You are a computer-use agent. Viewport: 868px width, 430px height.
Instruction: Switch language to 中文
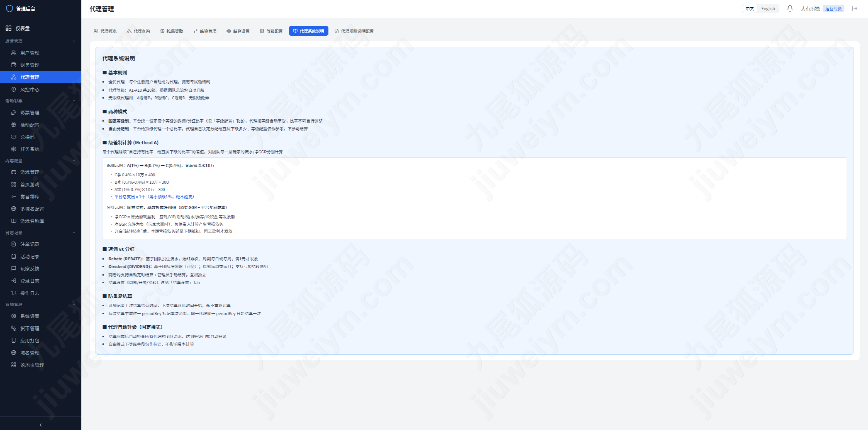click(x=750, y=8)
